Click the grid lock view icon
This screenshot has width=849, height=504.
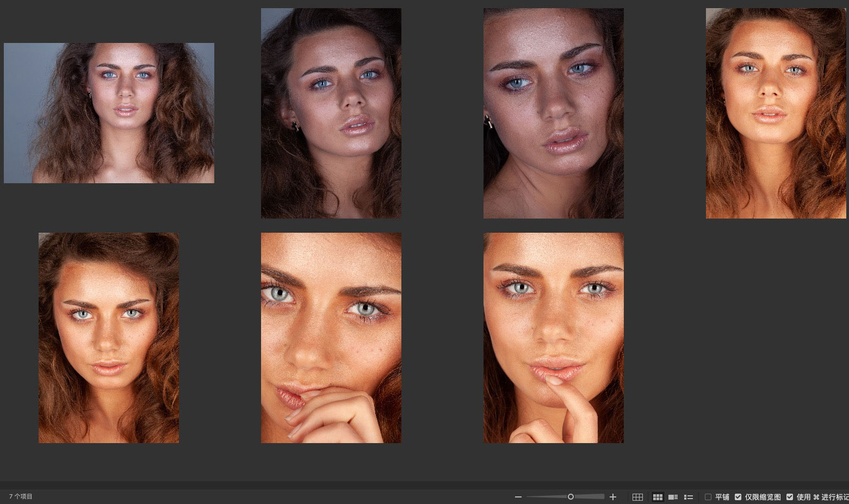coord(637,497)
